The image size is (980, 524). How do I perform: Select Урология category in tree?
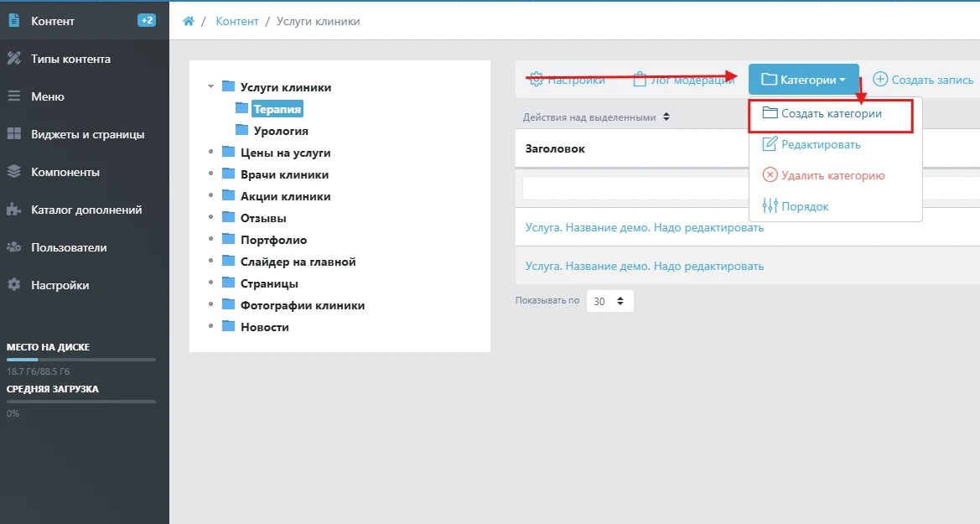[x=280, y=131]
